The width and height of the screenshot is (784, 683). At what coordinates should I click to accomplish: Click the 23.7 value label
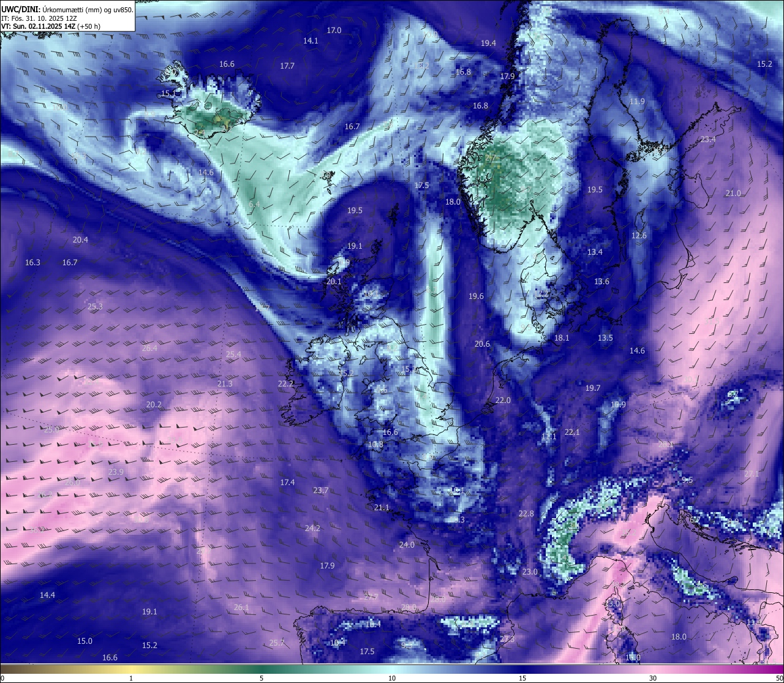point(320,490)
